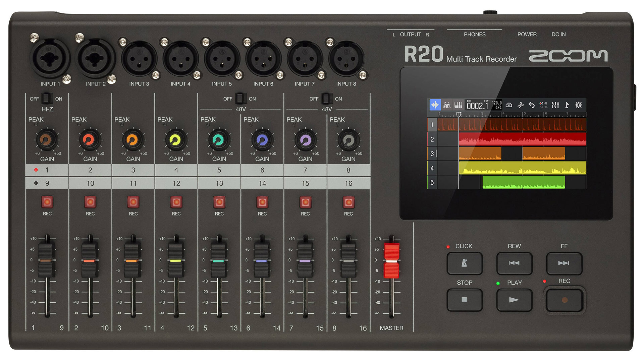
Task: Click the main REC transport button
Action: 564,300
